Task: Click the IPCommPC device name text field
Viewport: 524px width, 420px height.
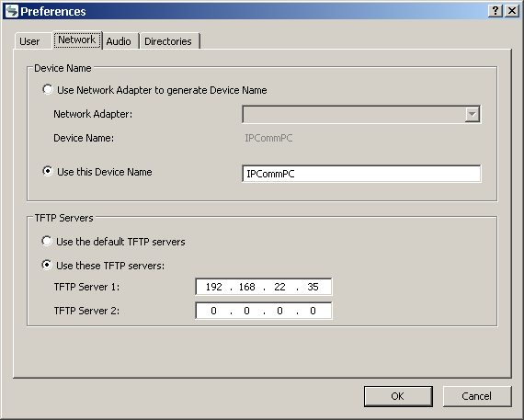Action: coord(361,174)
